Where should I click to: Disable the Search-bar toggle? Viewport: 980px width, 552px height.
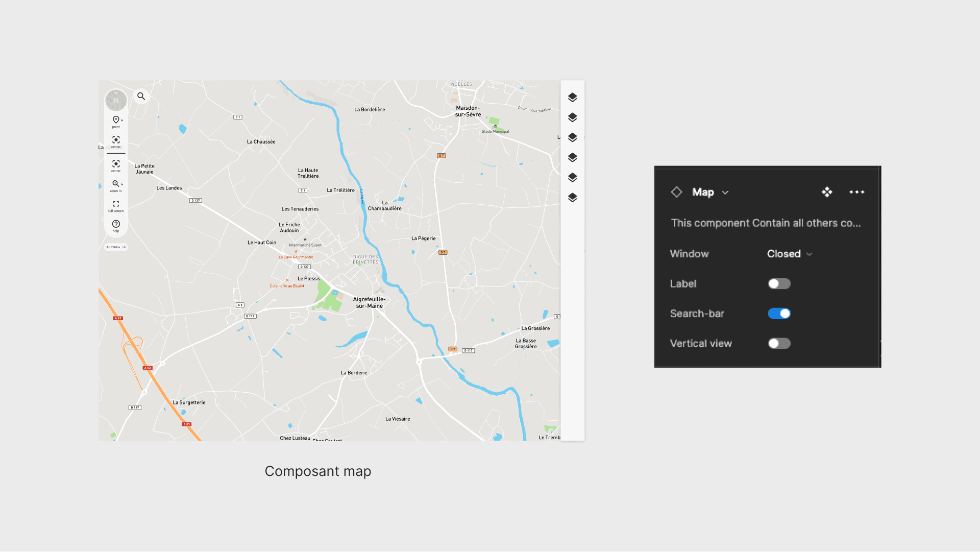pyautogui.click(x=779, y=314)
